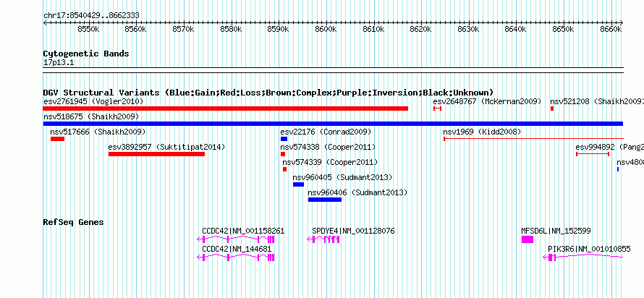The width and height of the screenshot is (644, 298).
Task: Click the nsv960405 (Sudmant2013) label
Action: (x=342, y=177)
